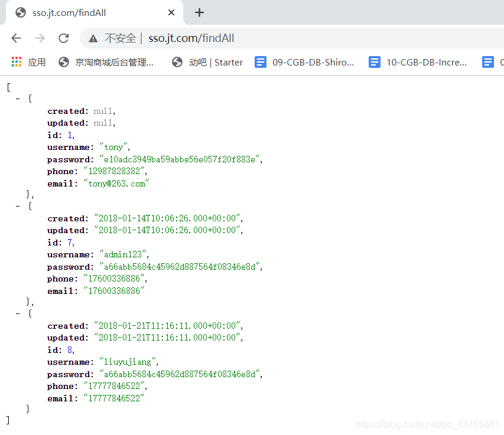Screen dimensions: 504x435
Task: Click the id value 7
Action: pos(70,243)
